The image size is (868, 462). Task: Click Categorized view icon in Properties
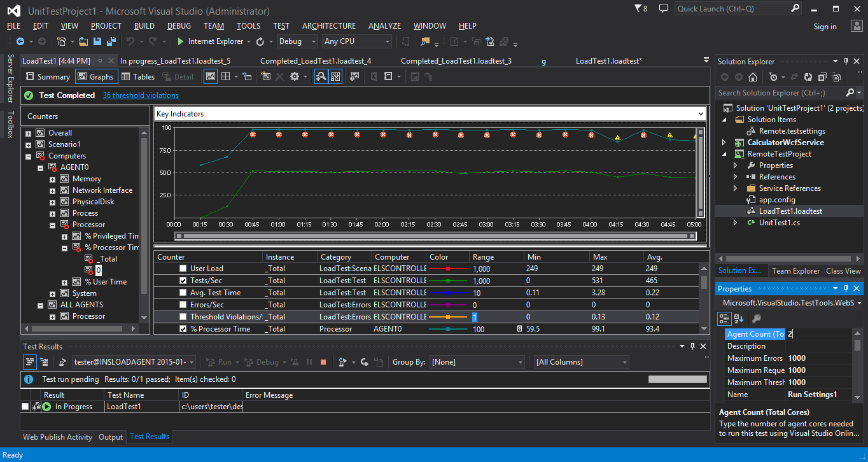coord(724,319)
